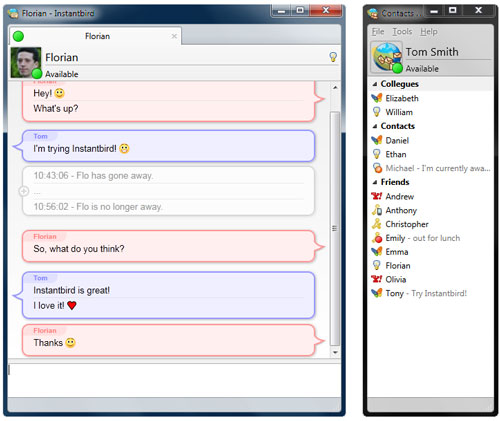Image resolution: width=500 pixels, height=421 pixels.
Task: Collapse the Collegues group
Action: pyautogui.click(x=375, y=84)
